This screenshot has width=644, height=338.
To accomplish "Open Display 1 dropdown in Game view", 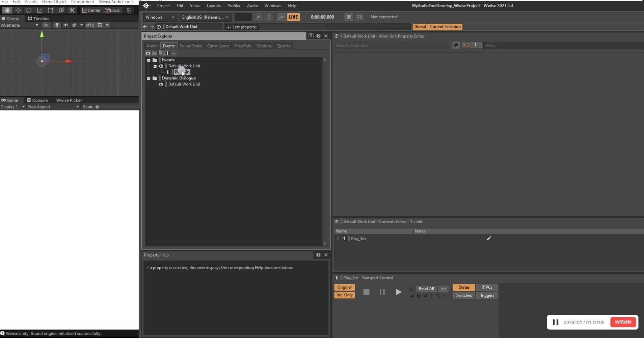I will [x=13, y=107].
